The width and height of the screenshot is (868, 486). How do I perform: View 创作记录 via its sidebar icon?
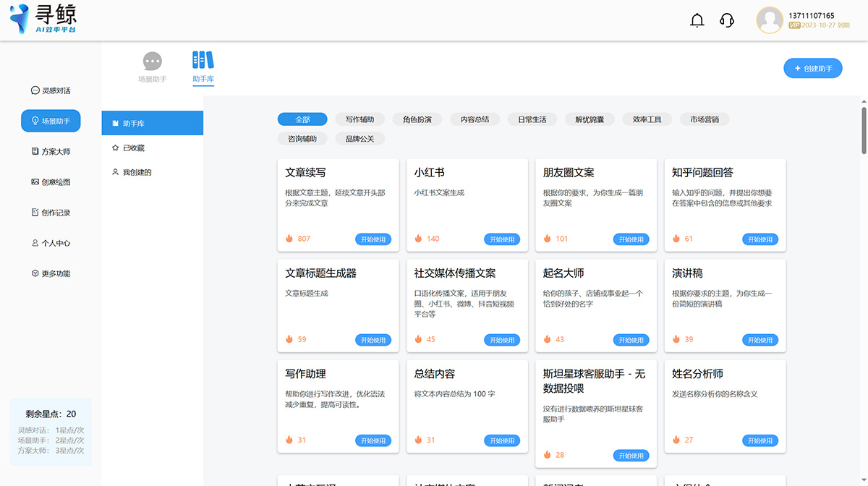[51, 212]
